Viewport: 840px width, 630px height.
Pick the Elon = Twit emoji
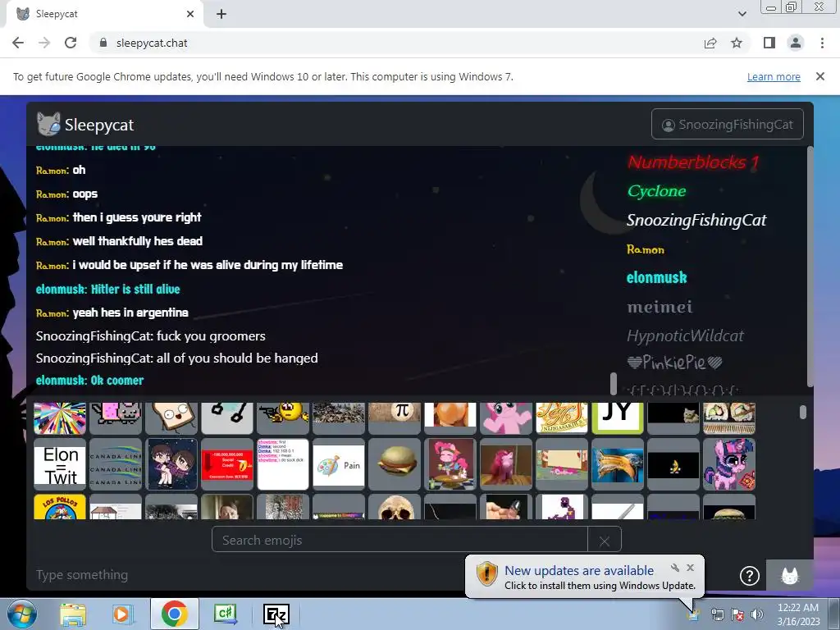tap(60, 464)
